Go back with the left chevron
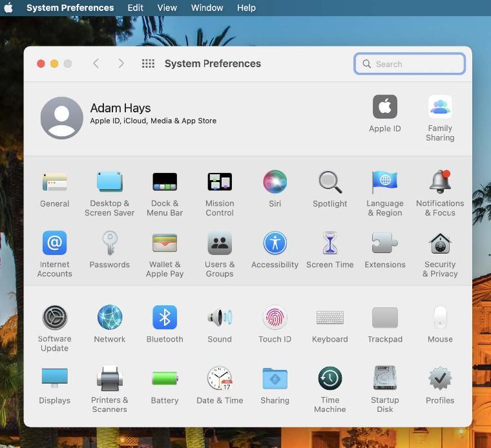Screen dimensions: 491x448 click(96, 63)
